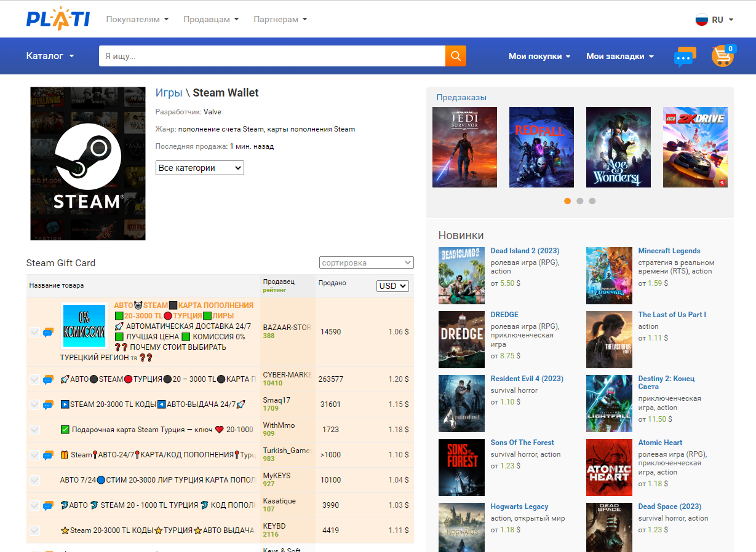This screenshot has height=552, width=756.
Task: Tick the checkbox in CYBER-MARKE row
Action: tap(35, 380)
